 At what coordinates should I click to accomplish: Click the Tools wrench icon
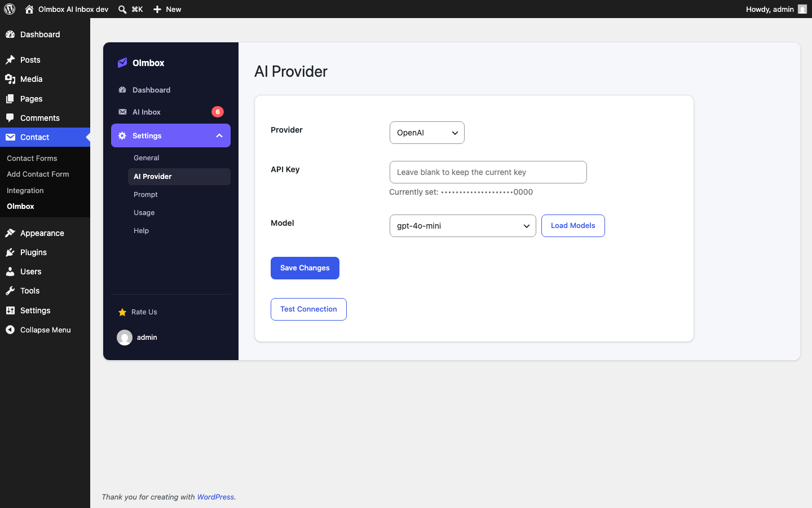coord(10,291)
